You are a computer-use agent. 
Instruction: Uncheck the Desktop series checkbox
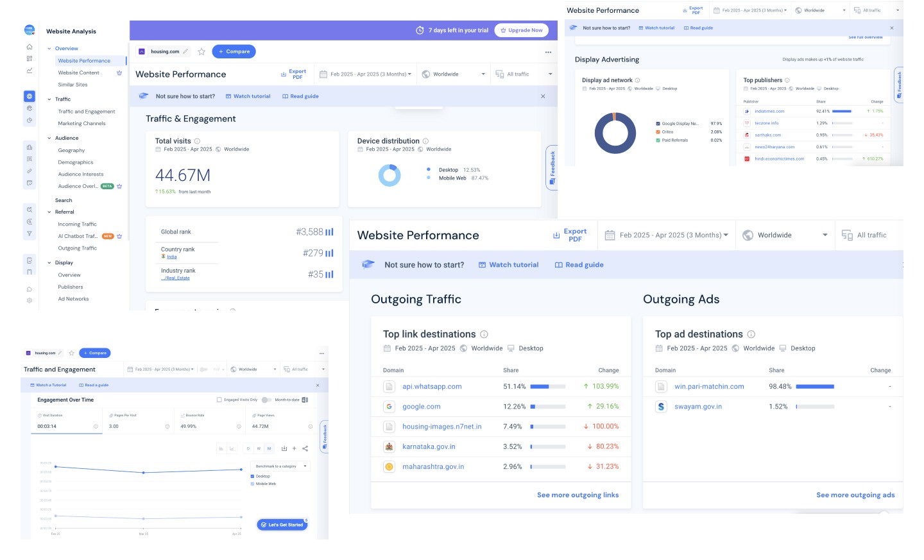[252, 476]
